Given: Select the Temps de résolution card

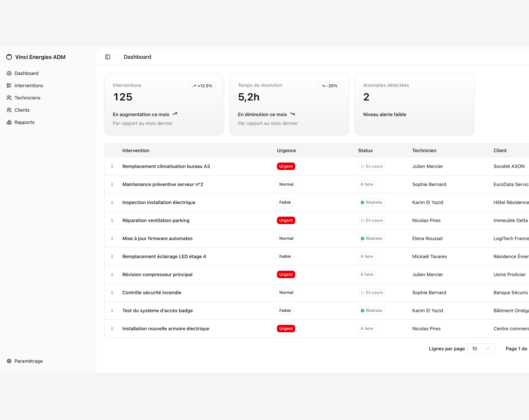Looking at the screenshot, I should [x=289, y=104].
